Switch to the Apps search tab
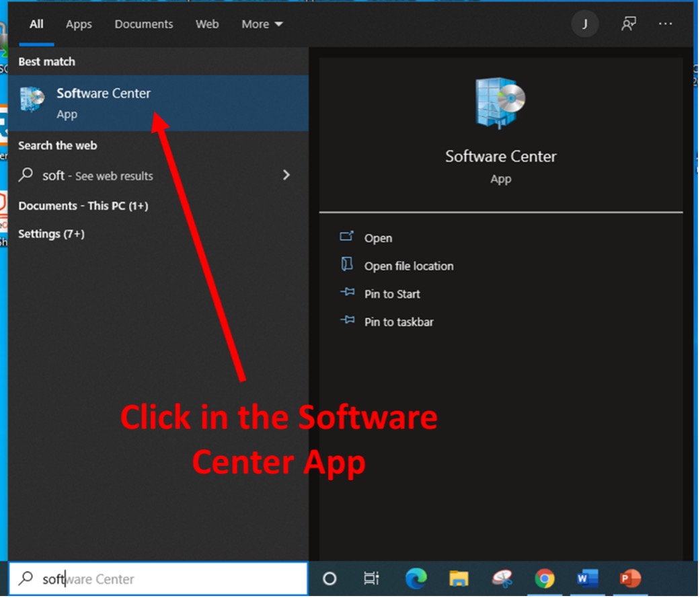 [79, 24]
